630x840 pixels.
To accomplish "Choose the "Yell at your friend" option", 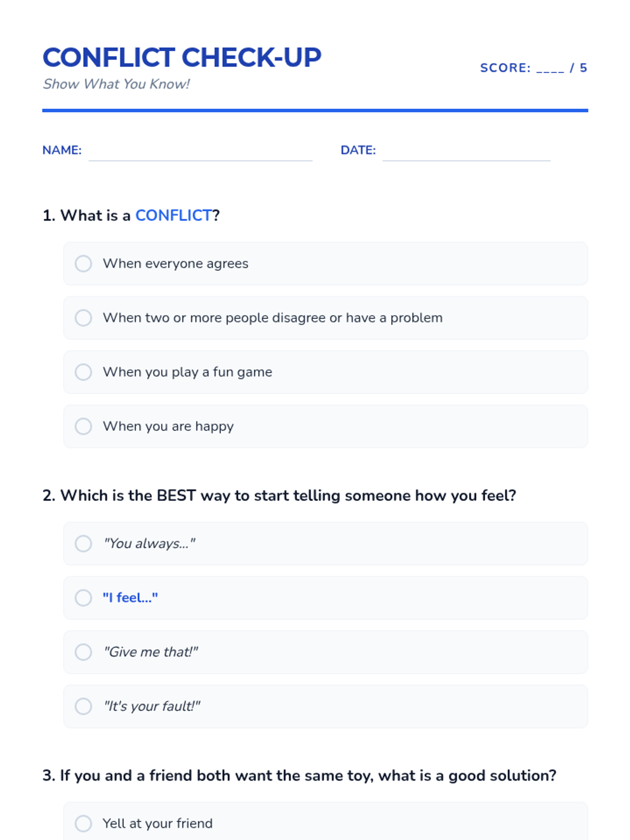I will [83, 823].
